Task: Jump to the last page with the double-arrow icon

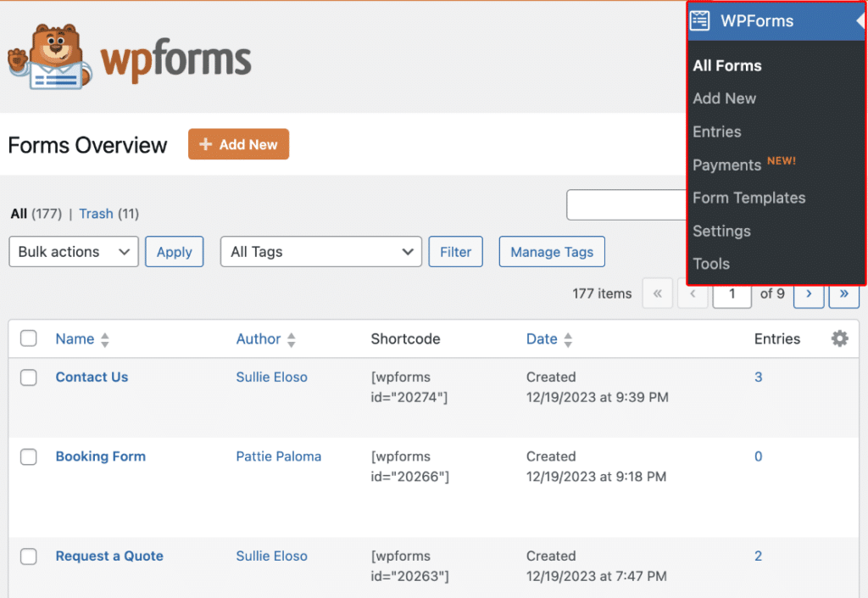Action: tap(843, 293)
